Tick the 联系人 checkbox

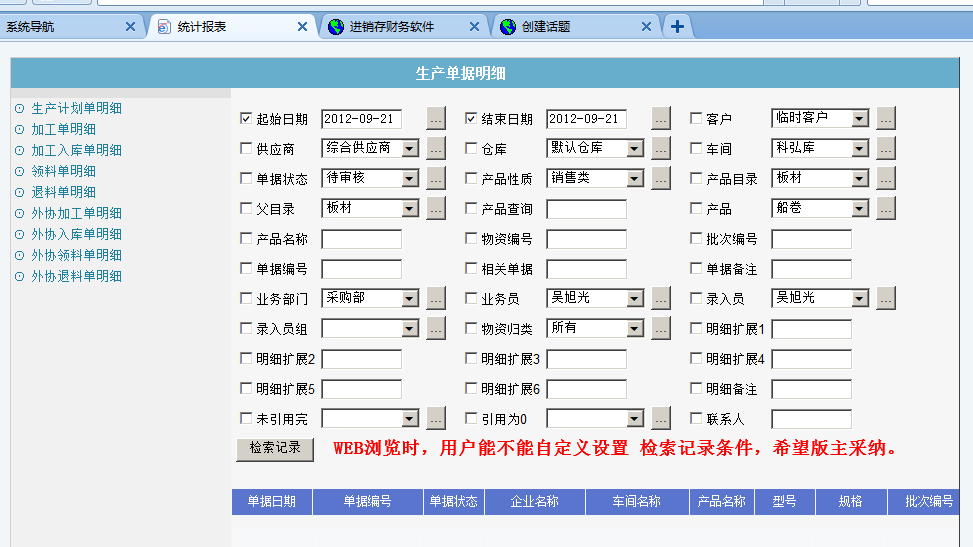(696, 419)
